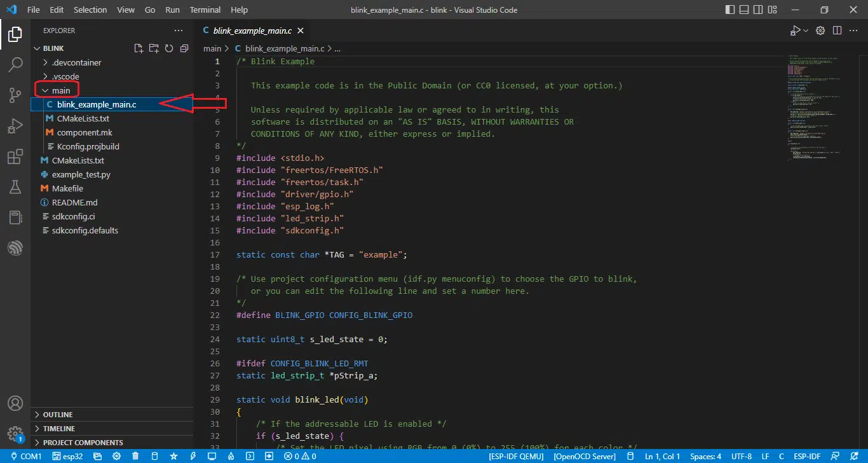Open CMakeLists.txt inside main folder

pyautogui.click(x=83, y=118)
